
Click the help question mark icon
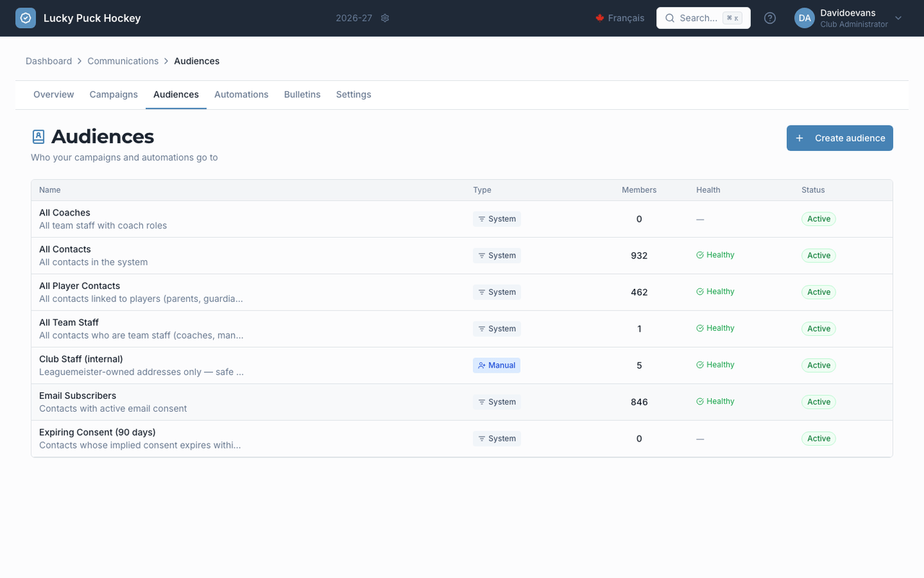pyautogui.click(x=770, y=18)
